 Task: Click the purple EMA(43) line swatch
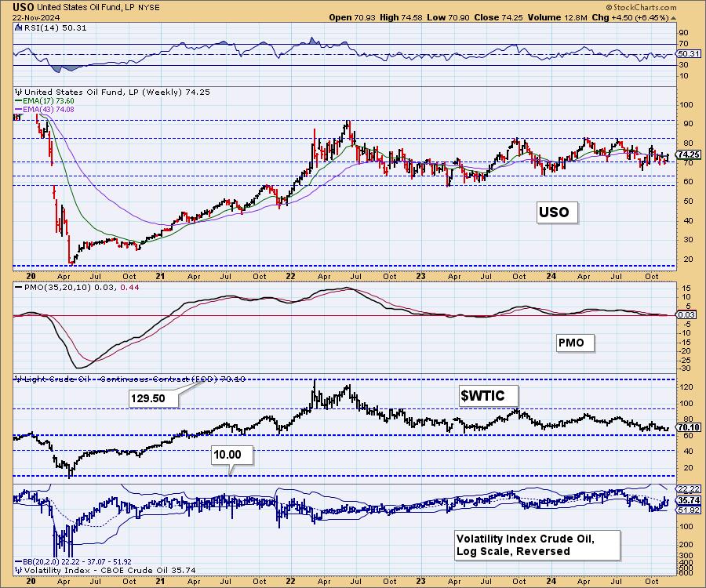pos(19,109)
